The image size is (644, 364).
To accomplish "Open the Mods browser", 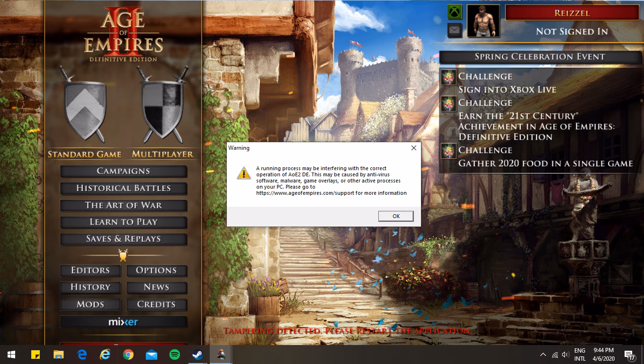I will (x=90, y=304).
